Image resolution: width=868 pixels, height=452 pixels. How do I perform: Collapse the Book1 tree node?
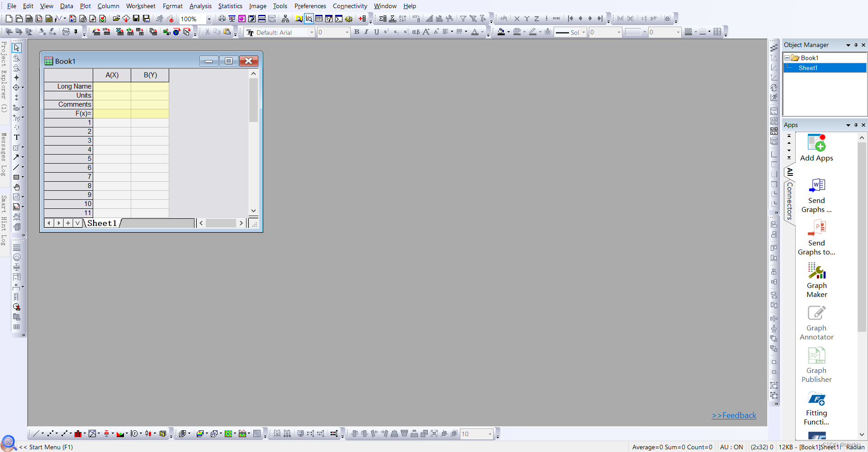click(787, 58)
